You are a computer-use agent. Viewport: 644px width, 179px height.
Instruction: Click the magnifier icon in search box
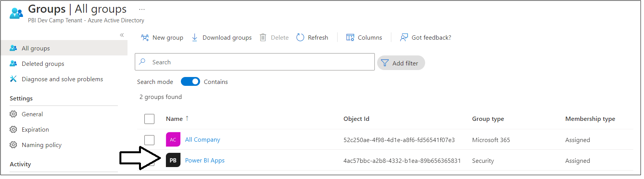[142, 62]
